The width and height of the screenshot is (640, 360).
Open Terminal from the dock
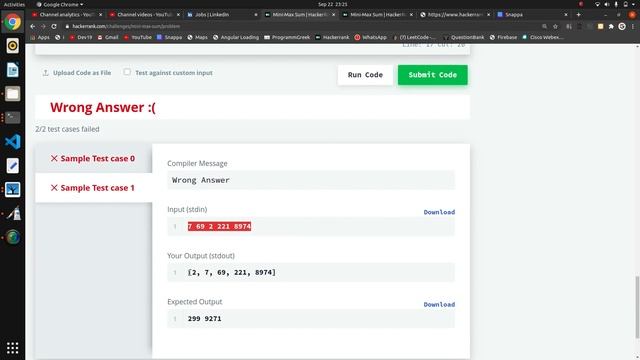(x=13, y=118)
